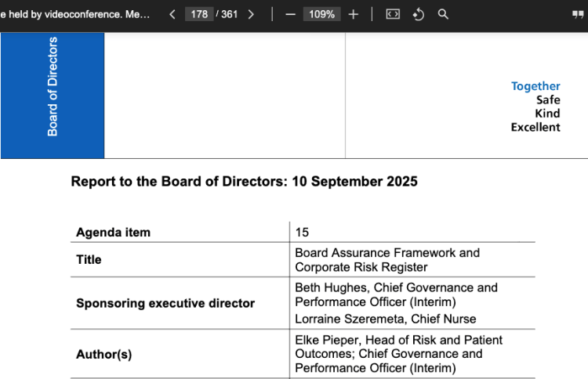
Task: Click the 109% zoom level field
Action: (321, 14)
